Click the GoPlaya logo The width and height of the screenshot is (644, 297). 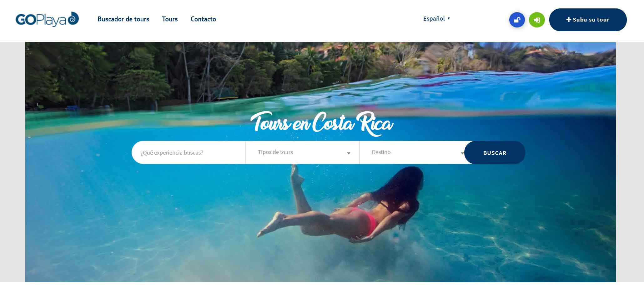pos(47,19)
